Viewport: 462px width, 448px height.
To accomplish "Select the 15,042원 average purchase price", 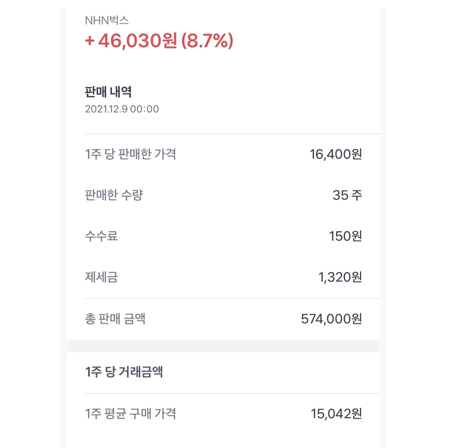I will 336,414.
